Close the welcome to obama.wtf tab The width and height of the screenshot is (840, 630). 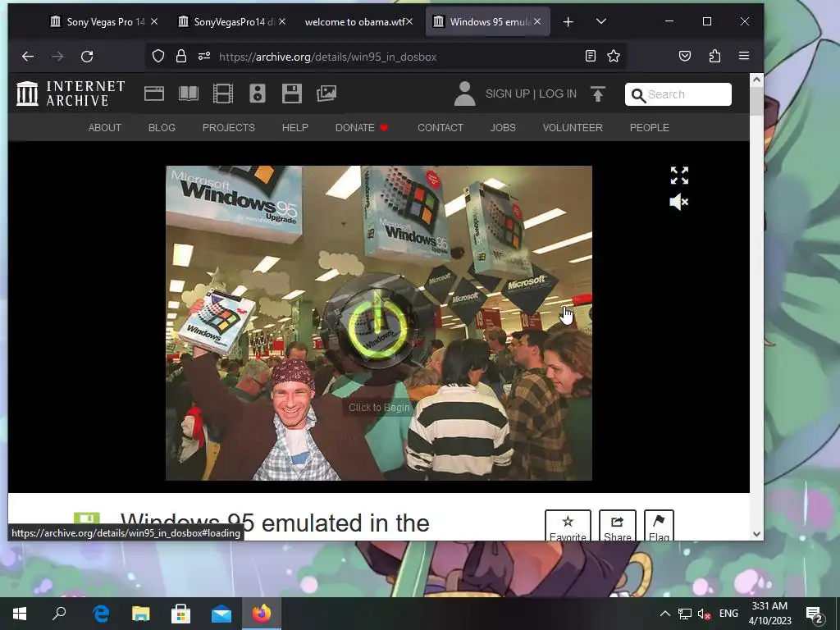pos(409,21)
